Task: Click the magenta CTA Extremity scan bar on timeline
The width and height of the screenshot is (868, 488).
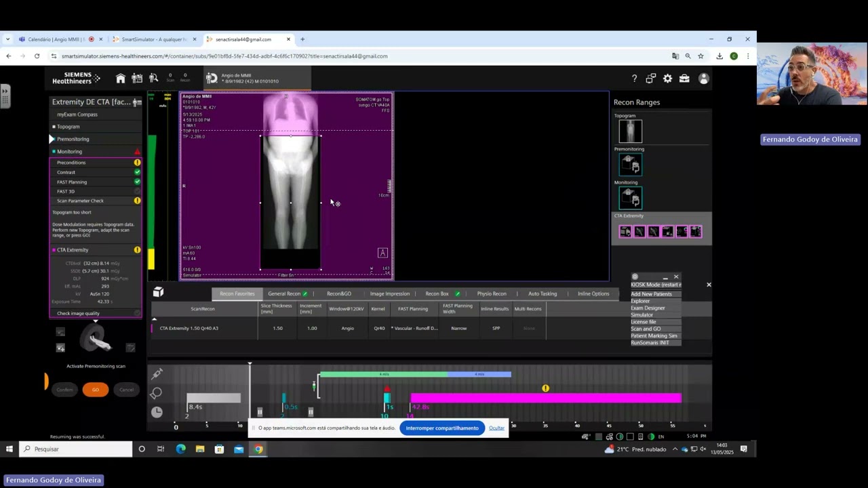Action: (x=546, y=399)
